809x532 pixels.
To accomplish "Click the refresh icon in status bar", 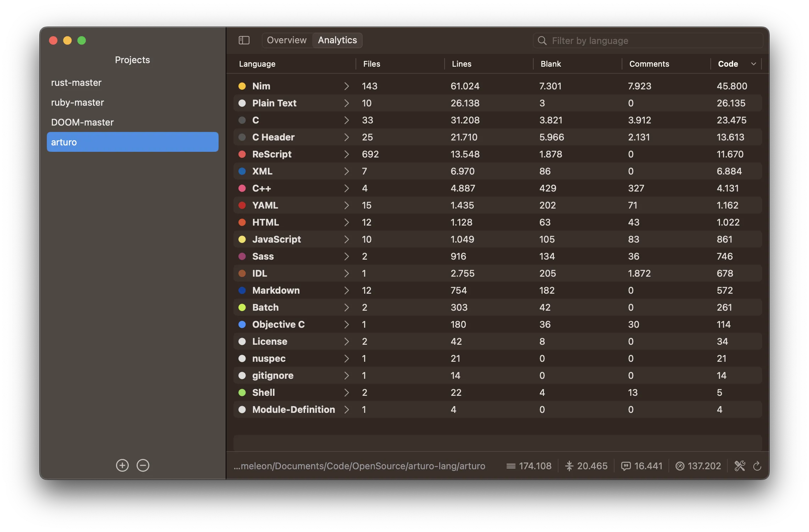I will coord(757,466).
